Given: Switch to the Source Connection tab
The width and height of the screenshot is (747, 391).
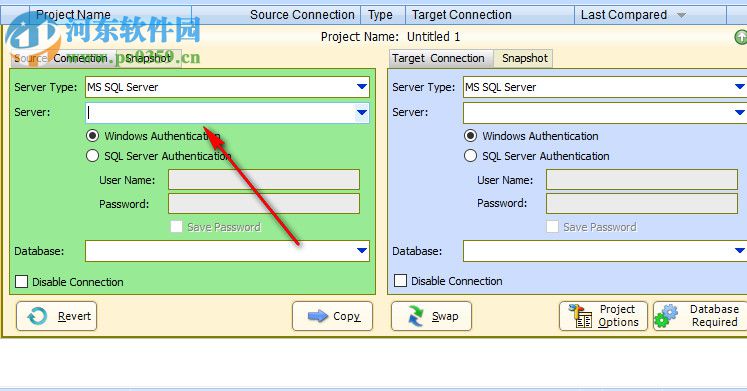Looking at the screenshot, I should [x=62, y=59].
